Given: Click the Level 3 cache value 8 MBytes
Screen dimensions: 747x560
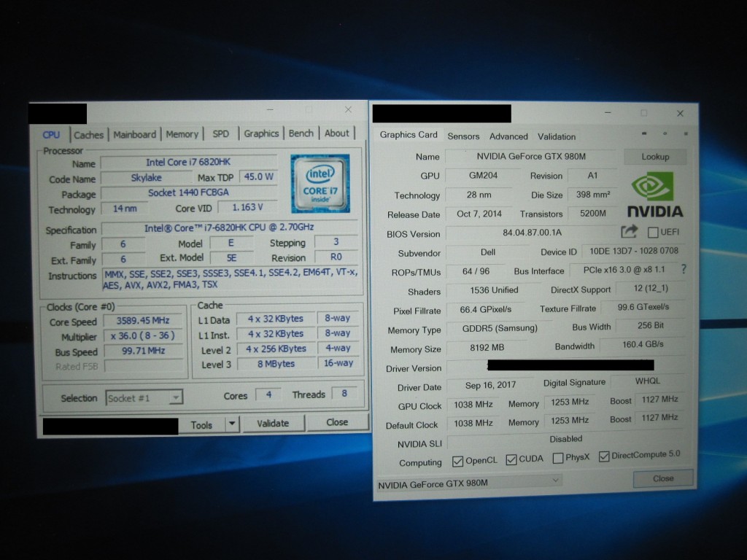Looking at the screenshot, I should point(276,364).
